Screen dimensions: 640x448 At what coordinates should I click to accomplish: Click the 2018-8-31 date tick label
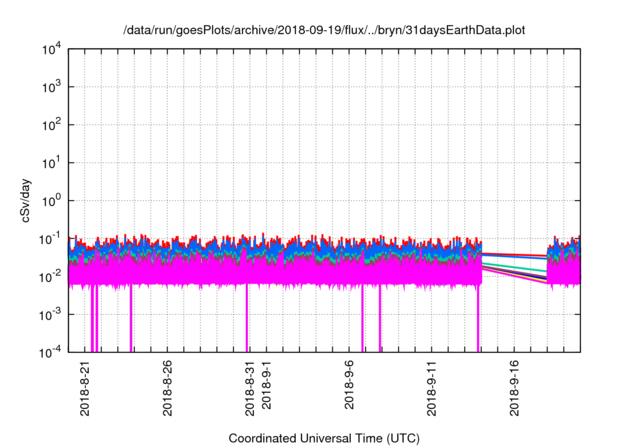tap(250, 388)
